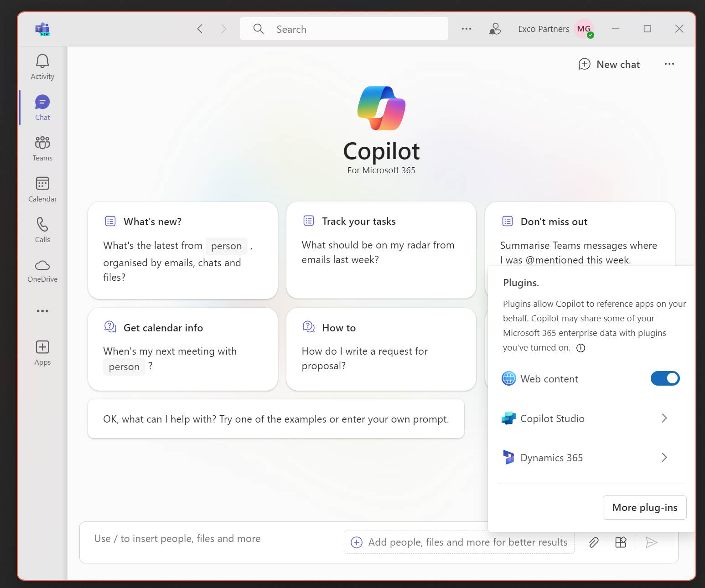The image size is (705, 588).
Task: Go forward with the right arrow
Action: click(223, 29)
